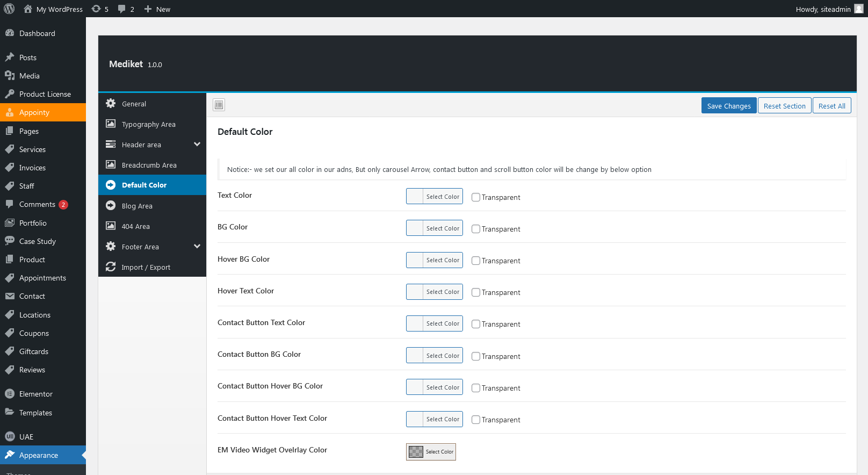868x475 pixels.
Task: Go to Appointments in the sidebar
Action: [x=42, y=278]
